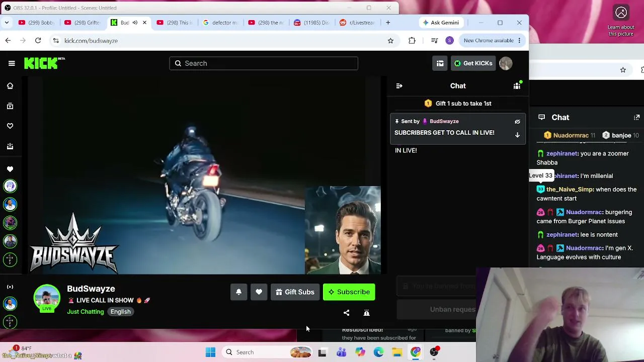Open Task View from the taskbar
Image resolution: width=644 pixels, height=362 pixels.
(322, 352)
